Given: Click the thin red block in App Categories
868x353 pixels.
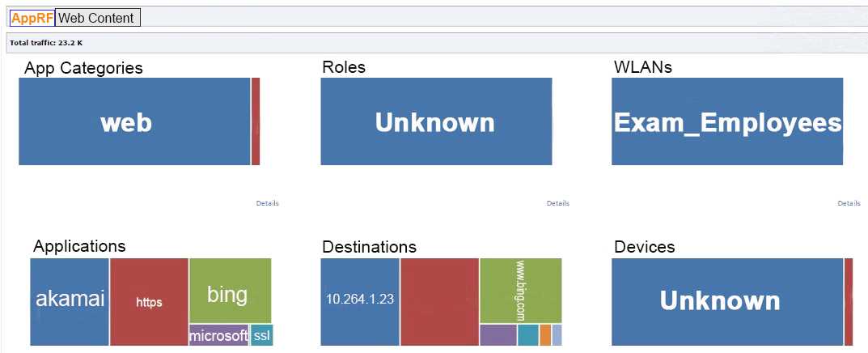Looking at the screenshot, I should 256,121.
